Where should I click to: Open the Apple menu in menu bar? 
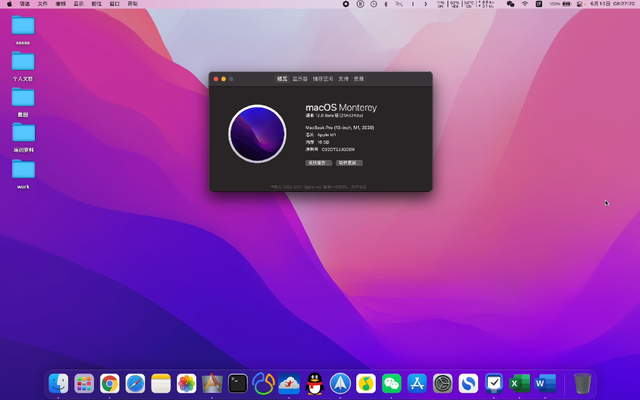pos(8,4)
